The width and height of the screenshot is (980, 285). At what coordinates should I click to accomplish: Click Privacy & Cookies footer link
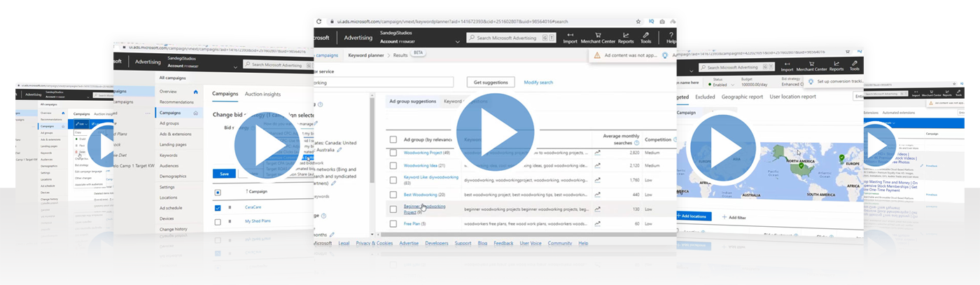[x=374, y=243]
